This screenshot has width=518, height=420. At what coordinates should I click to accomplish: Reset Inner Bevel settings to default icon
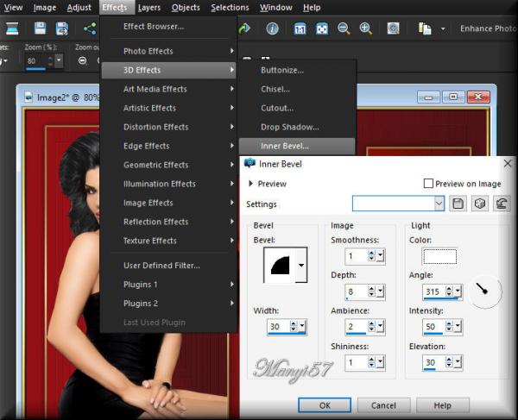[x=501, y=204]
